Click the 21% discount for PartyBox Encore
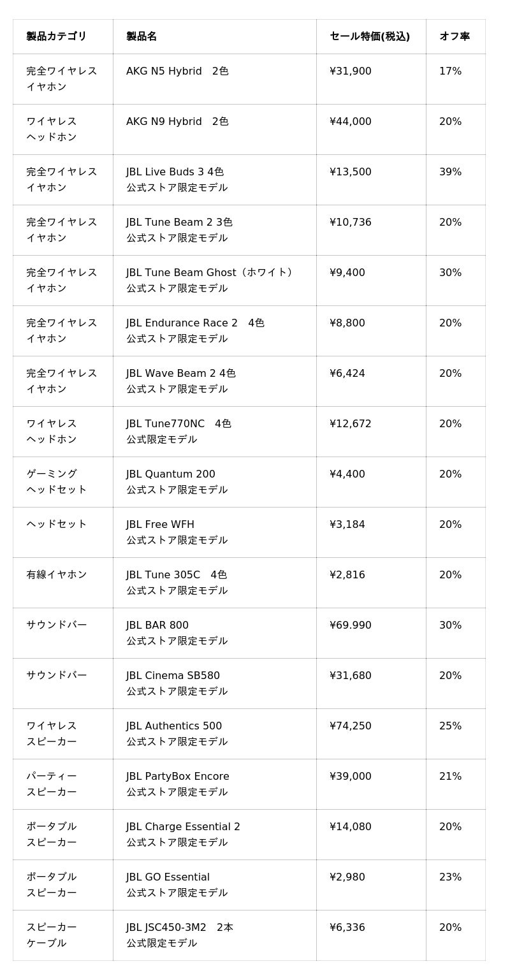The height and width of the screenshot is (980, 510). tap(450, 777)
